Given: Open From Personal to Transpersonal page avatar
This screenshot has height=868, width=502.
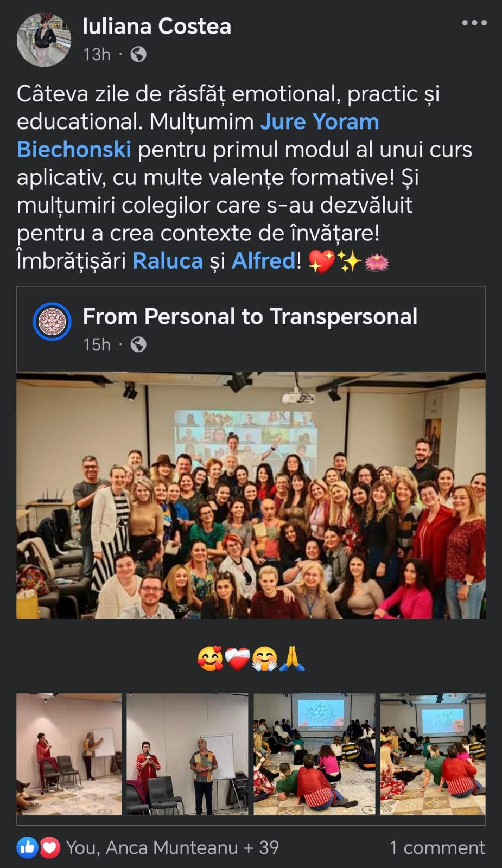Looking at the screenshot, I should tap(52, 321).
